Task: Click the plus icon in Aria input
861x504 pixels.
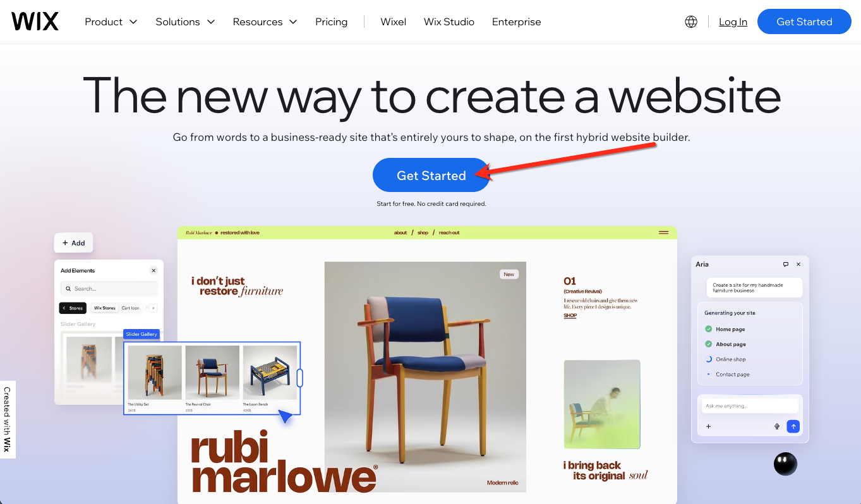Action: 708,426
